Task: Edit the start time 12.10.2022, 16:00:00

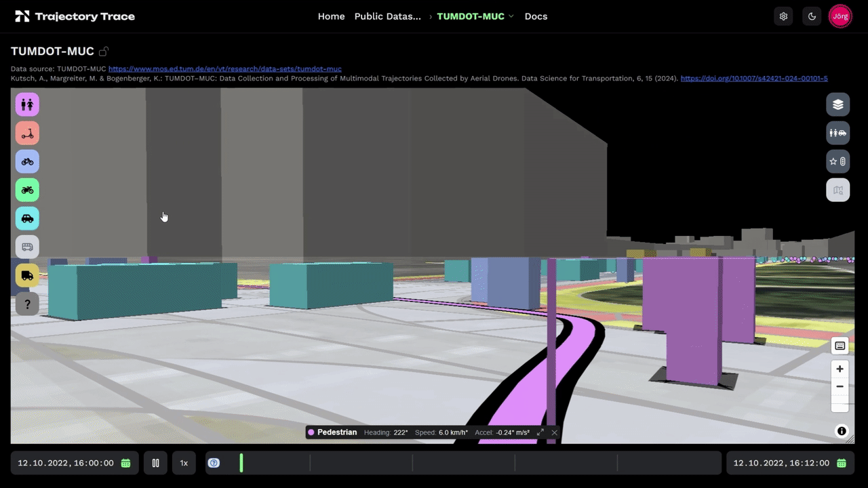Action: 66,463
